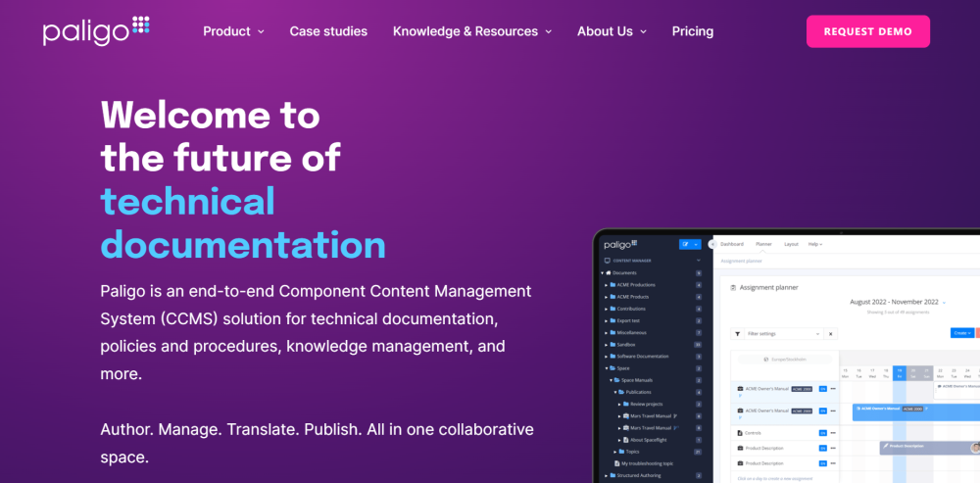Open the About Us dropdown
The width and height of the screenshot is (980, 483).
[x=612, y=31]
